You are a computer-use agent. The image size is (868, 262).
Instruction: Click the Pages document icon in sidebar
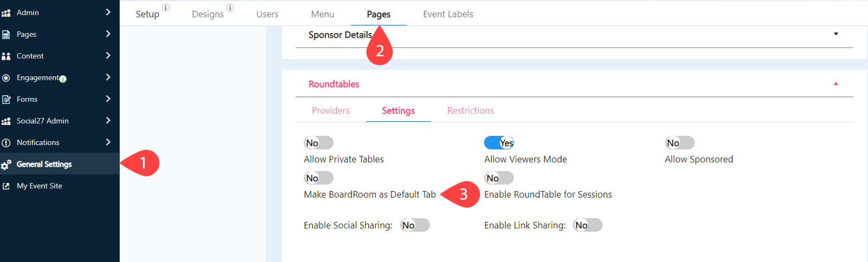6,34
